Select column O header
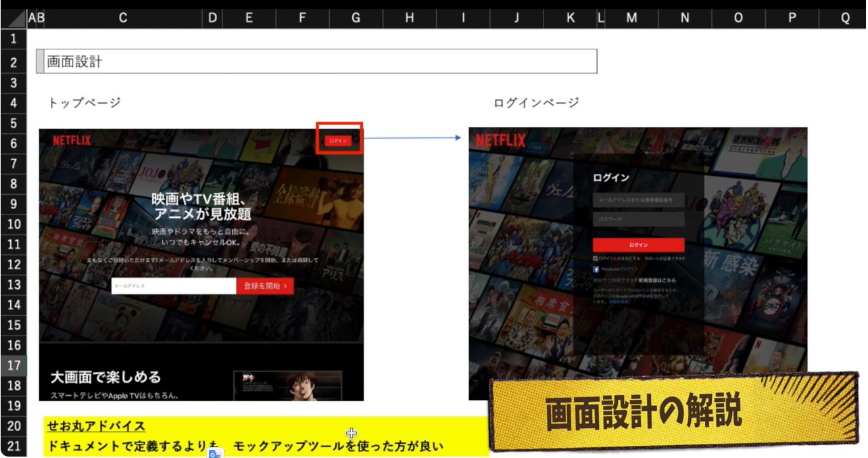The width and height of the screenshot is (868, 458). [x=738, y=19]
